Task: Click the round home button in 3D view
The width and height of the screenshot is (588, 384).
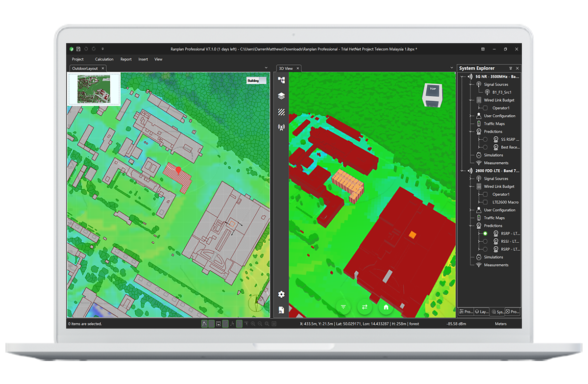Action: tap(386, 307)
